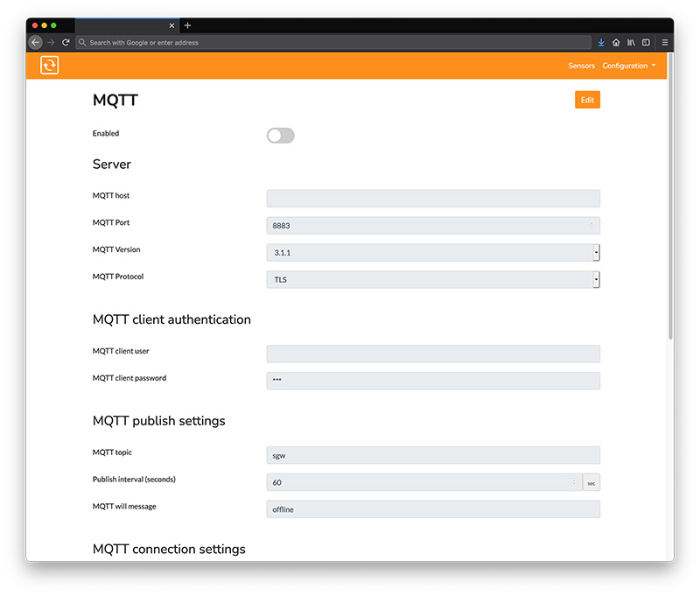
Task: Click the MQTT topic field
Action: pyautogui.click(x=433, y=455)
